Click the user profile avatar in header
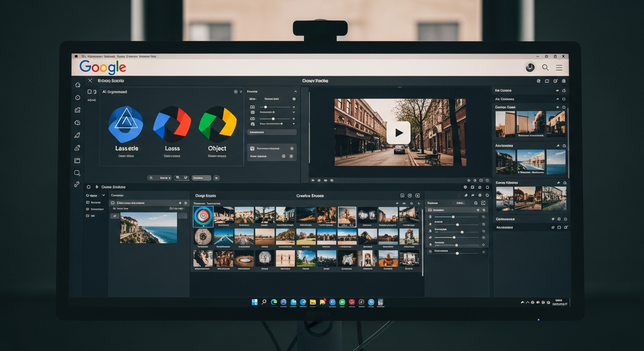 [530, 68]
